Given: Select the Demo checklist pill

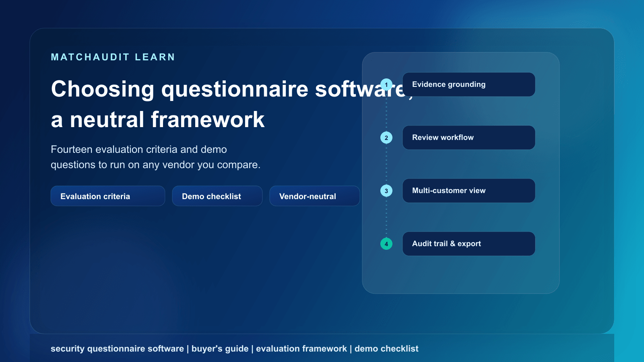Looking at the screenshot, I should coord(217,196).
